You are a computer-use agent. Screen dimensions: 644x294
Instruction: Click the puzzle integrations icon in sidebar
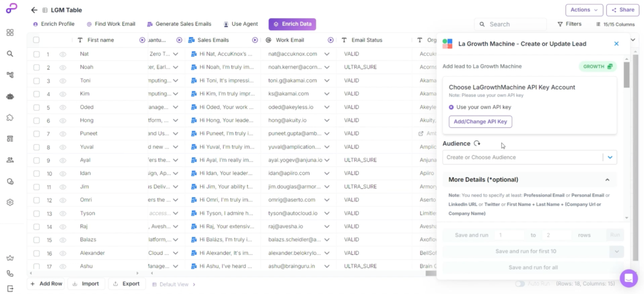tap(10, 118)
